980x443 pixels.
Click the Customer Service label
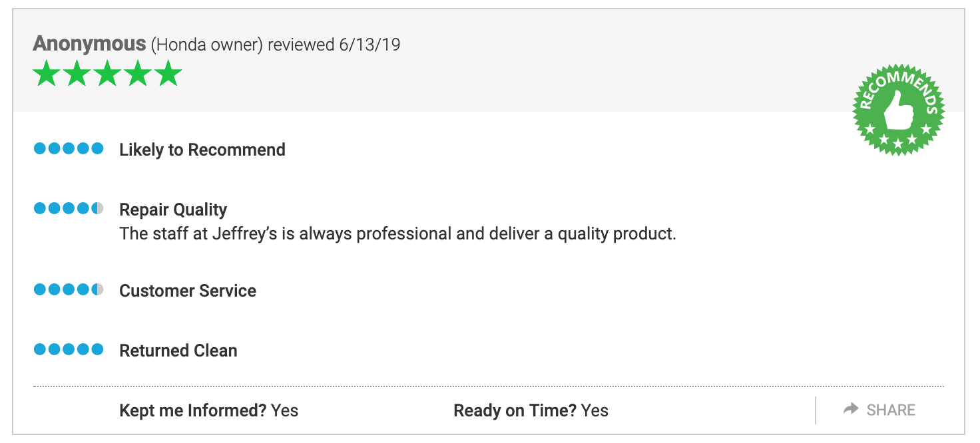(188, 291)
